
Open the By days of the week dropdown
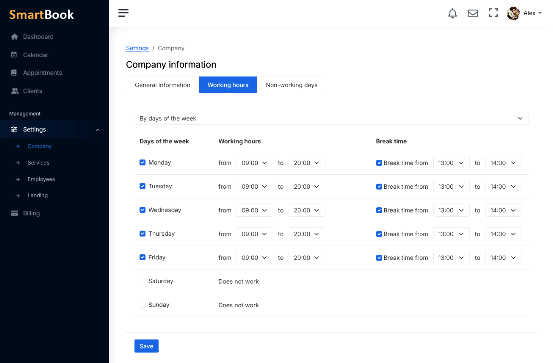pyautogui.click(x=331, y=118)
